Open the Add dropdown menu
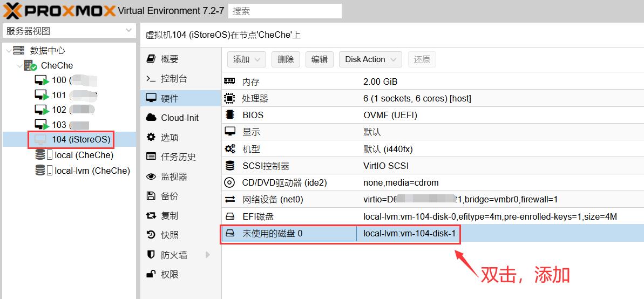The height and width of the screenshot is (299, 644). (x=246, y=59)
